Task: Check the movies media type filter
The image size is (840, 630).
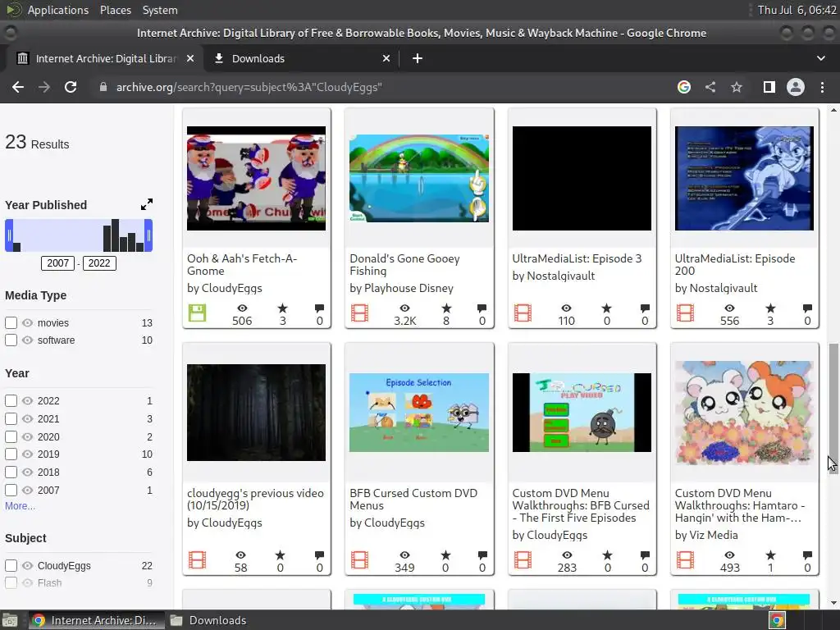Action: (11, 322)
